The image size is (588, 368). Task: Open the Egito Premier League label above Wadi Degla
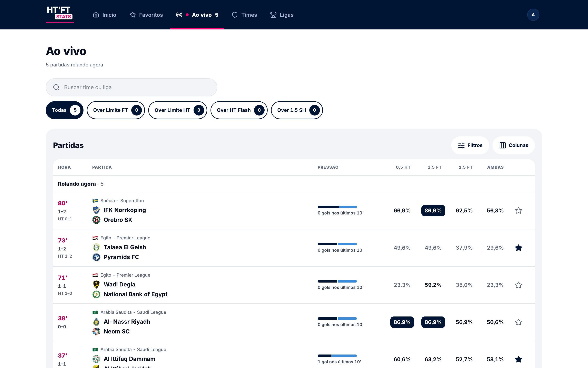pos(125,275)
